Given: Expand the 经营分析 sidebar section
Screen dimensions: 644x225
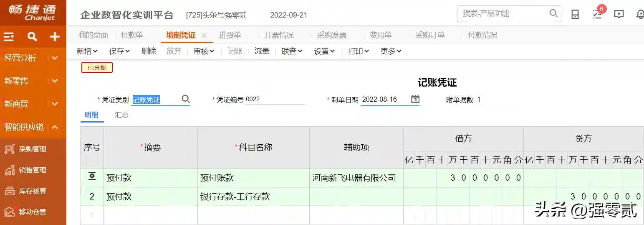Looking at the screenshot, I should click(x=55, y=58).
